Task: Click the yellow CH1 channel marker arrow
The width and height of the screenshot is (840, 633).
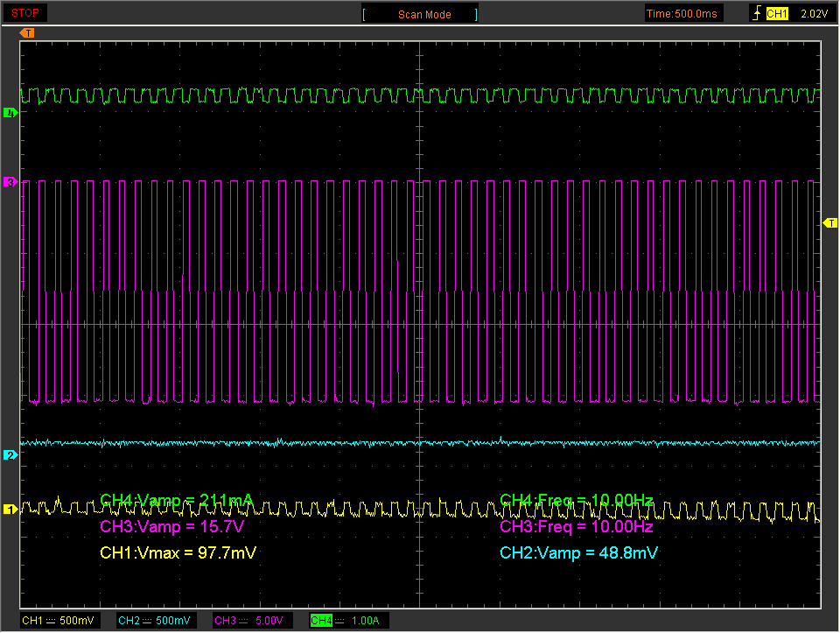Action: coord(10,507)
